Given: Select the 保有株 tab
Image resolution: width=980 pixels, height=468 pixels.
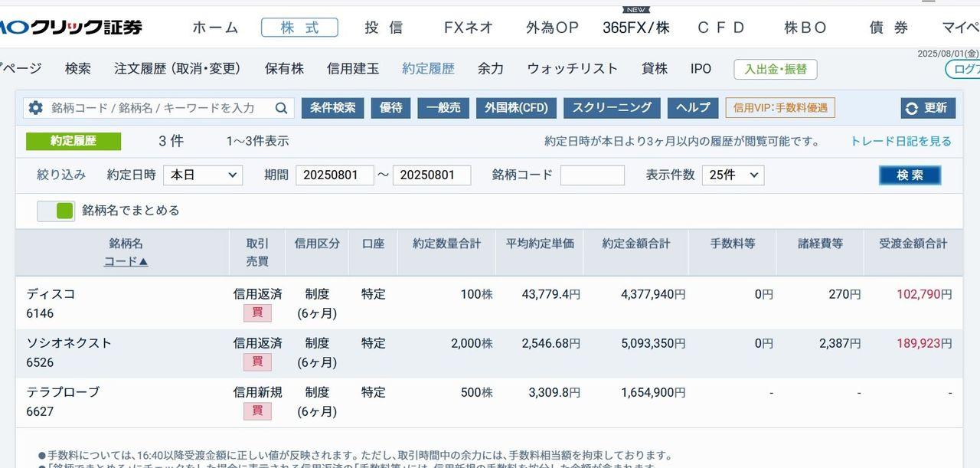Looking at the screenshot, I should (x=284, y=68).
